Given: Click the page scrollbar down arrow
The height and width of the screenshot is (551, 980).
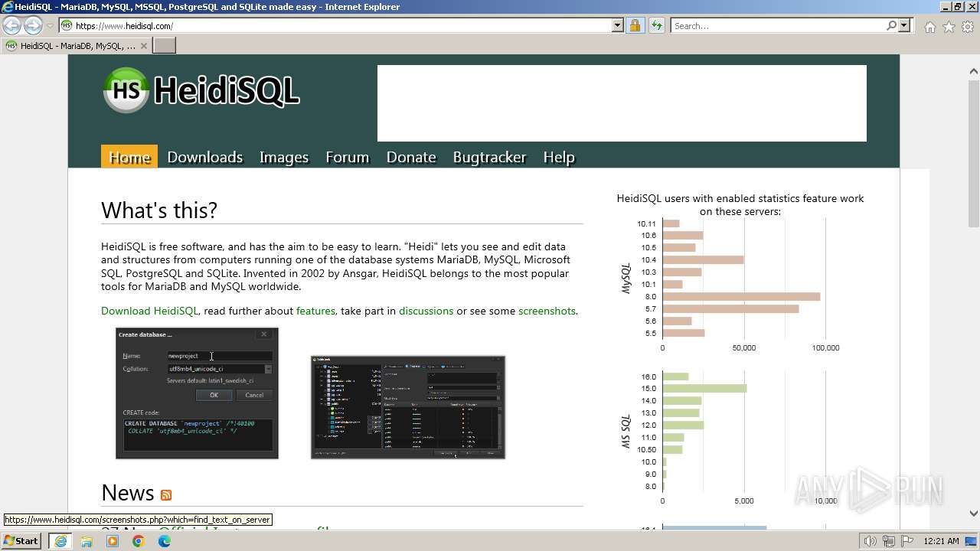Looking at the screenshot, I should [x=974, y=514].
